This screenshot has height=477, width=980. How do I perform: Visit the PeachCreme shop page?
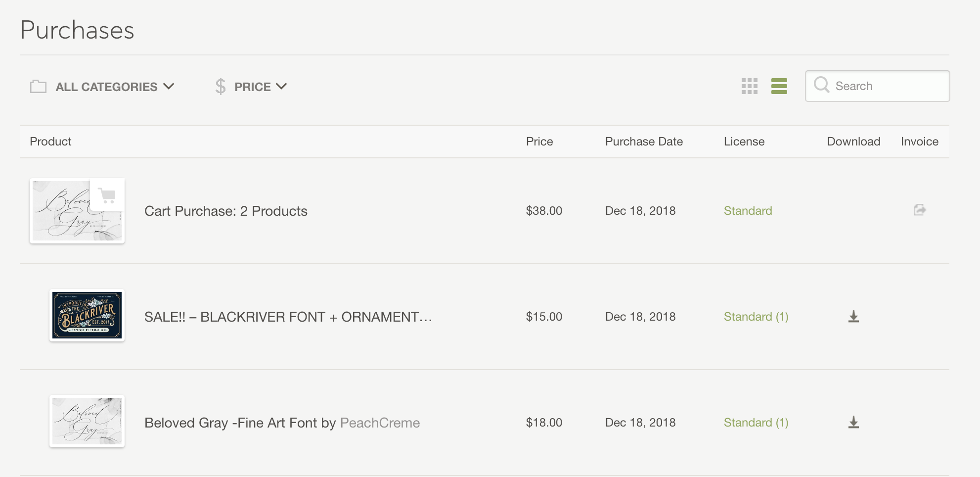(380, 423)
